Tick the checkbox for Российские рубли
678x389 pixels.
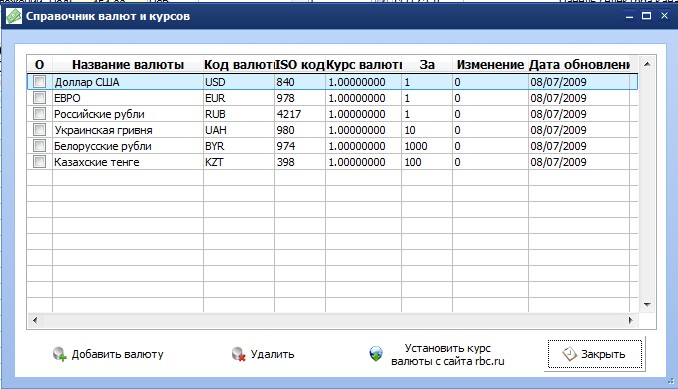click(39, 114)
